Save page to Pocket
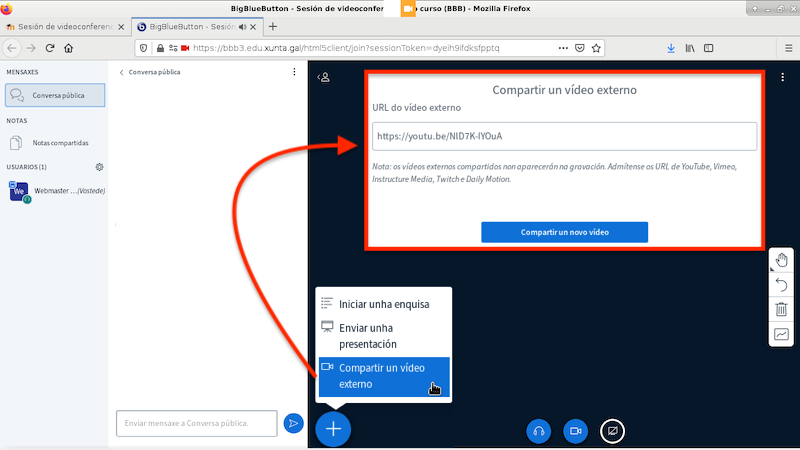The width and height of the screenshot is (800, 450). (580, 48)
